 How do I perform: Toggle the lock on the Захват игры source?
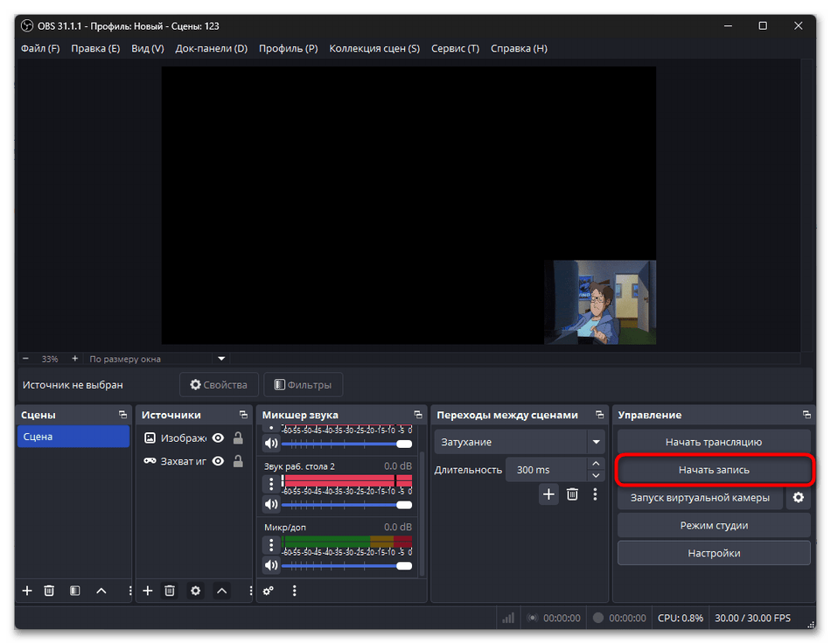(238, 461)
